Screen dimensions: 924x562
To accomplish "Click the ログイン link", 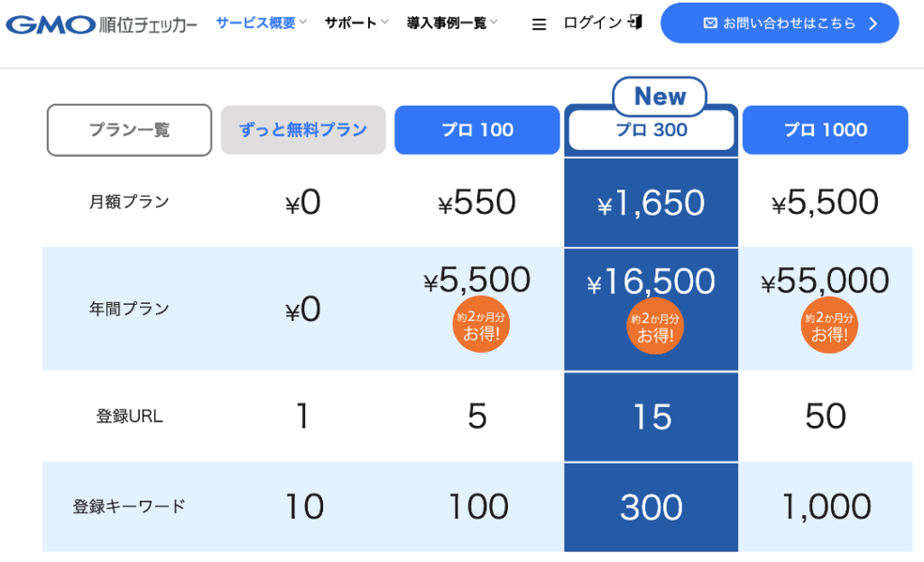I will pyautogui.click(x=592, y=23).
